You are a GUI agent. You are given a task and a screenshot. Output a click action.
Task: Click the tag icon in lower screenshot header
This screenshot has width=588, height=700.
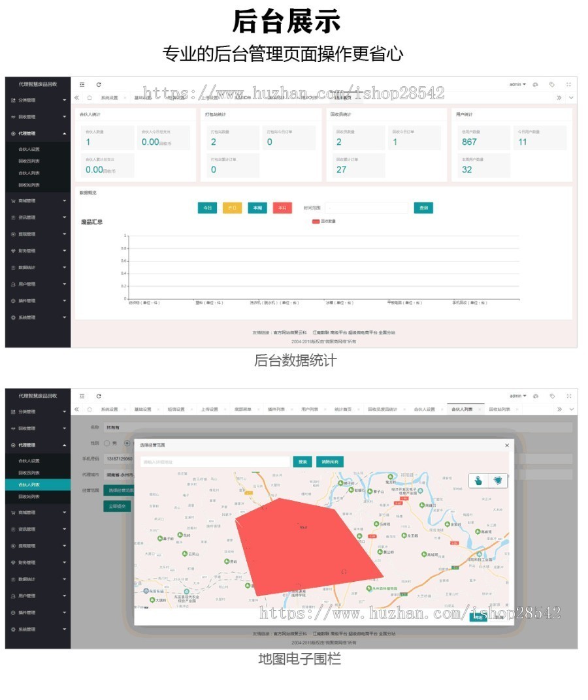point(552,396)
